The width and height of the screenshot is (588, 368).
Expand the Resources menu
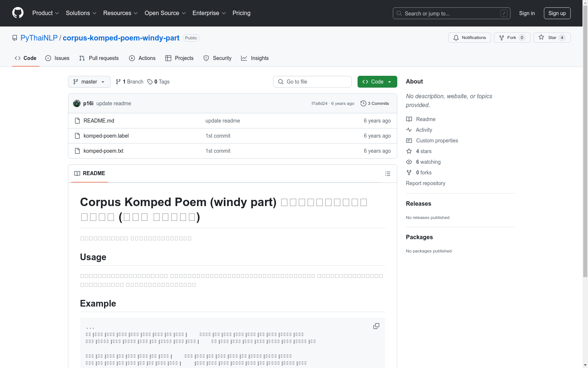pyautogui.click(x=121, y=13)
